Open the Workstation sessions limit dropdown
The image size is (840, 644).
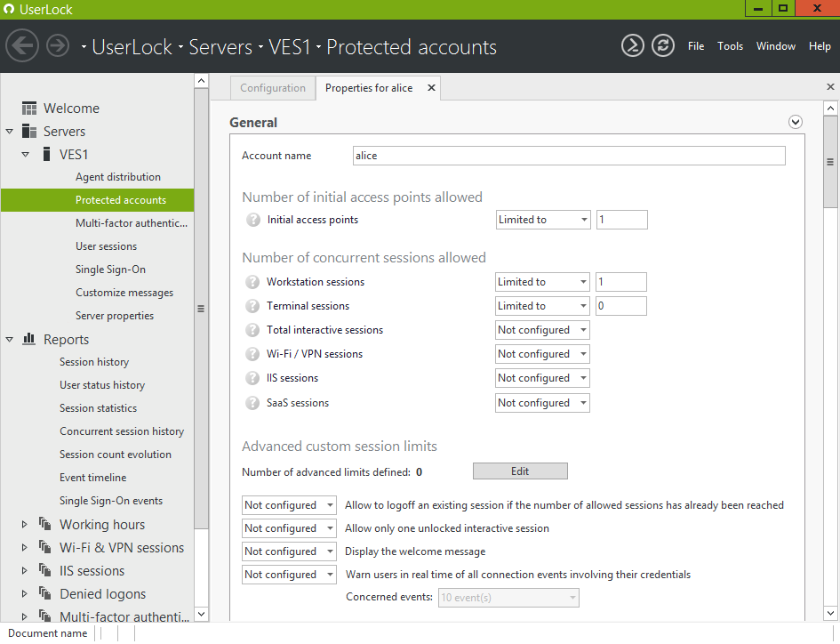coord(543,282)
